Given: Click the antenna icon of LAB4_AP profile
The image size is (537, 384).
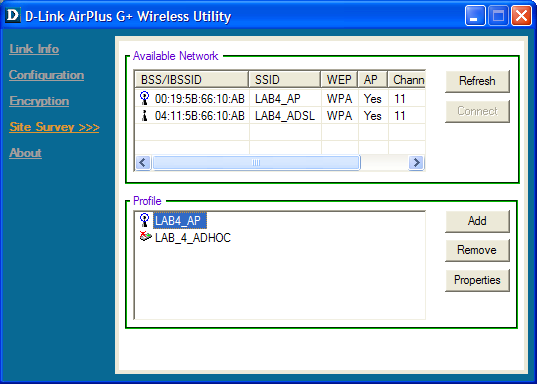Looking at the screenshot, I should click(145, 220).
